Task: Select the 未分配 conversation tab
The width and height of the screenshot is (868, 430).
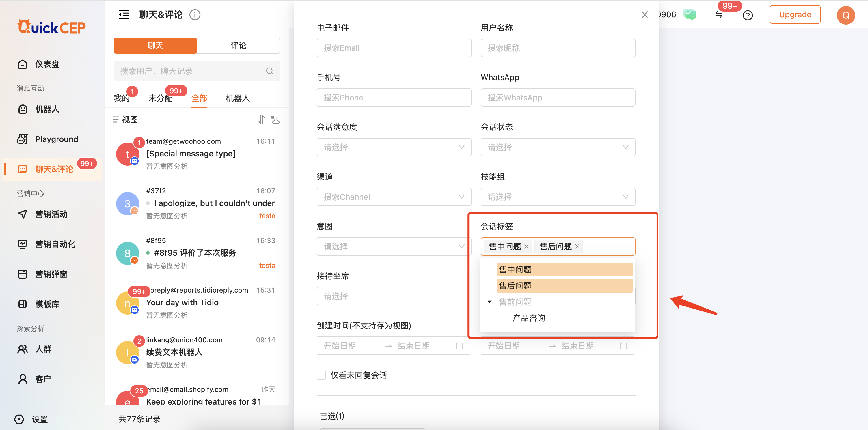Action: pos(160,98)
